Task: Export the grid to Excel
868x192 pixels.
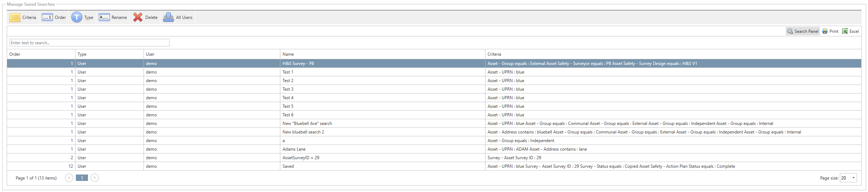Action: point(845,31)
